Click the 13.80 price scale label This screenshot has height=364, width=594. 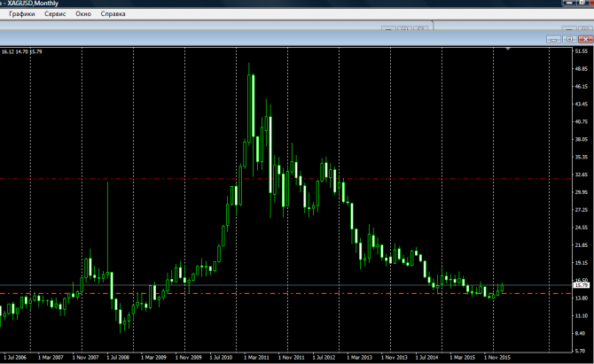(581, 298)
